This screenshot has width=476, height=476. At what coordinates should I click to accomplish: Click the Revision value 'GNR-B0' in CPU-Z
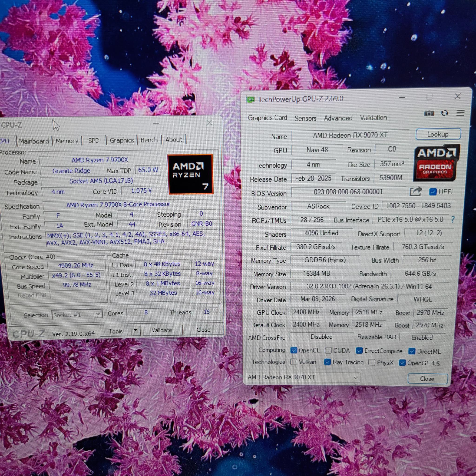[x=202, y=224]
